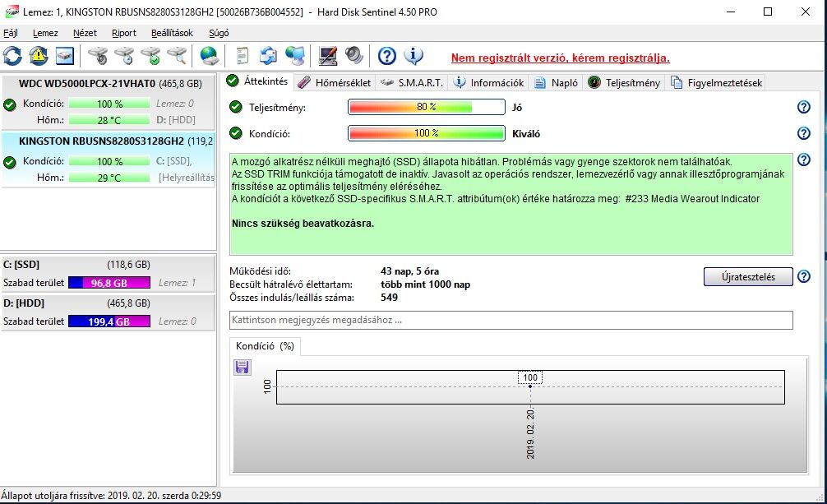Click the refresh with warning triangle icon
827x504 pixels.
click(x=39, y=55)
